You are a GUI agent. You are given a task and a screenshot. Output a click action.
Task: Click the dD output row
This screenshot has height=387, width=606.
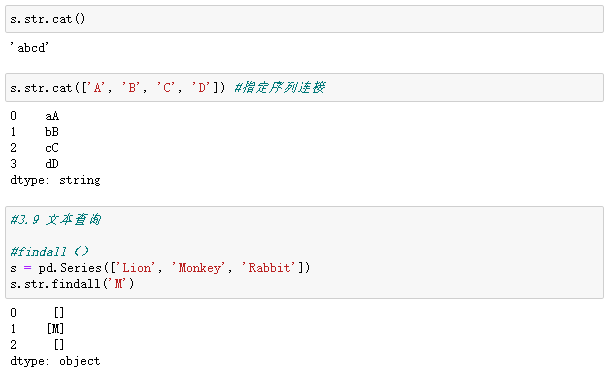(35, 164)
